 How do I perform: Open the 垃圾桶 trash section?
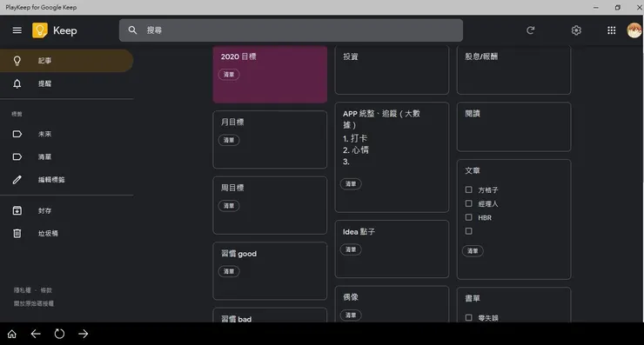[66, 234]
